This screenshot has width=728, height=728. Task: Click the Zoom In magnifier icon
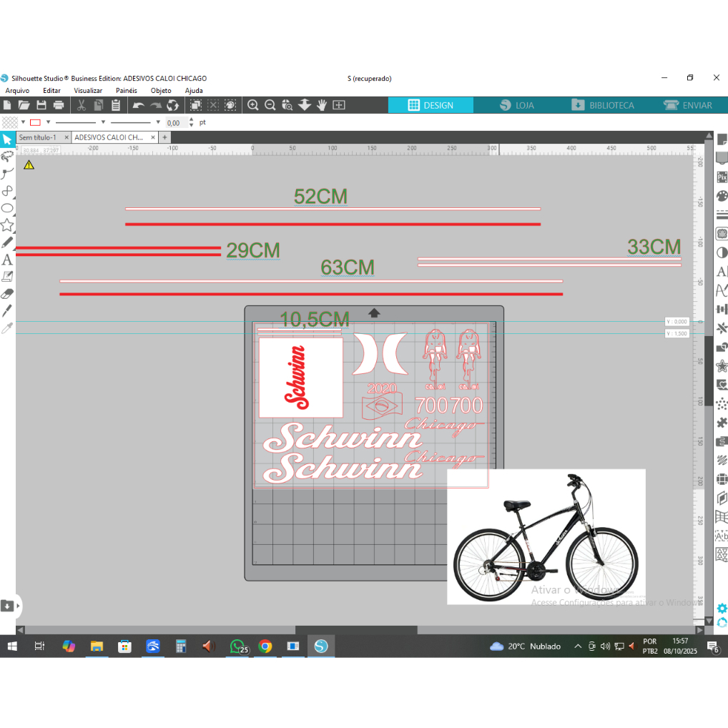coord(252,105)
